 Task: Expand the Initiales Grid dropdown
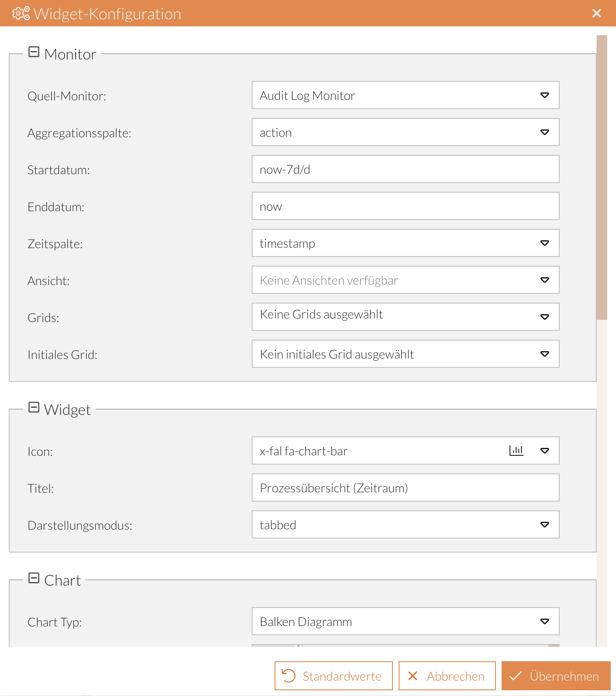click(544, 354)
